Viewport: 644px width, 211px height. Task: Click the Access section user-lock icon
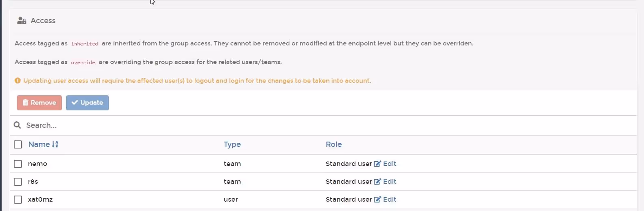[22, 21]
